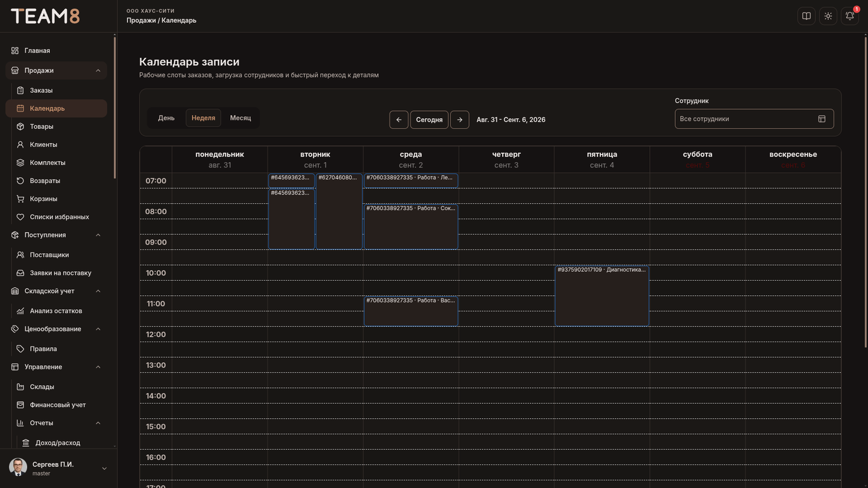
Task: Click the Доход/расход bank icon
Action: [26, 443]
